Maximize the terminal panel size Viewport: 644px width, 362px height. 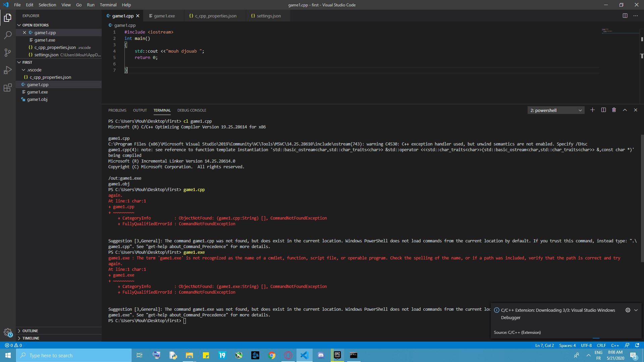[x=625, y=110]
